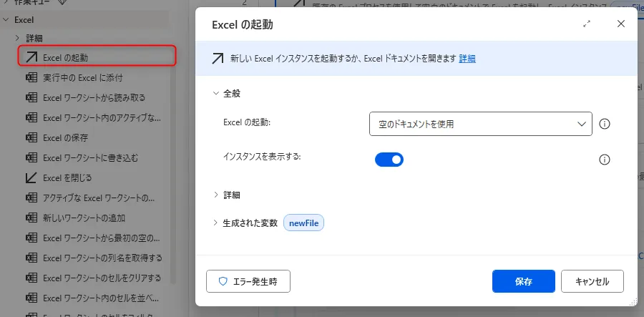This screenshot has width=644, height=317.
Task: Click the 実行中の Excel に添付 icon
Action: click(x=31, y=77)
